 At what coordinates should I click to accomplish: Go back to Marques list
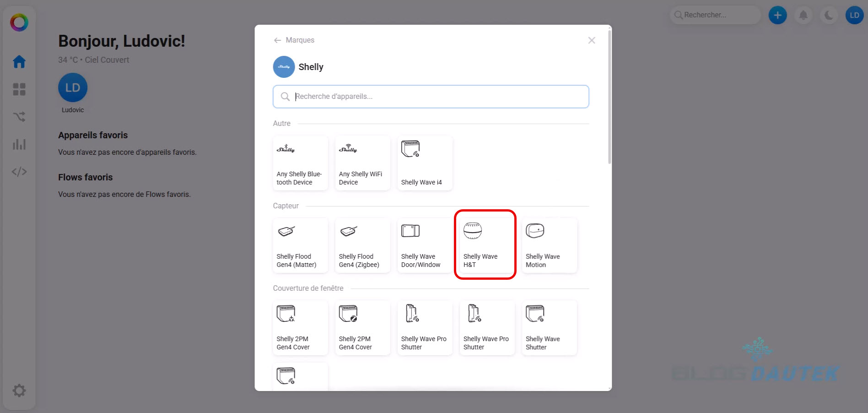tap(294, 40)
